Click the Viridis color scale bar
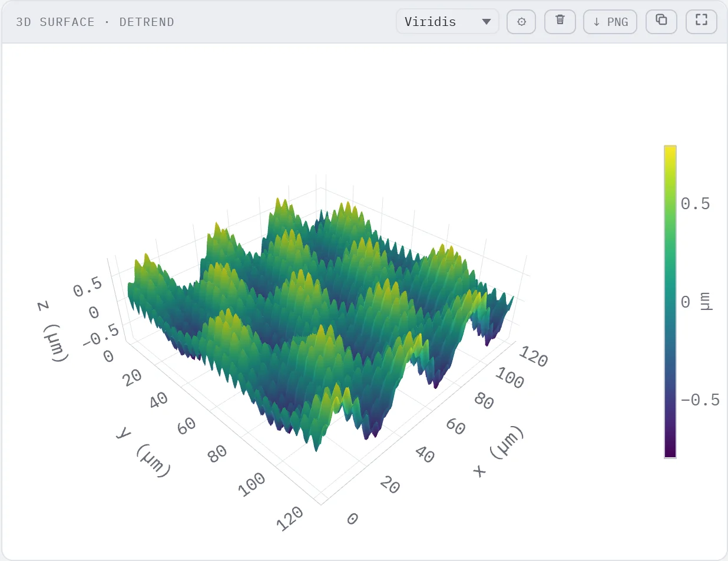The height and width of the screenshot is (561, 728). tap(670, 301)
